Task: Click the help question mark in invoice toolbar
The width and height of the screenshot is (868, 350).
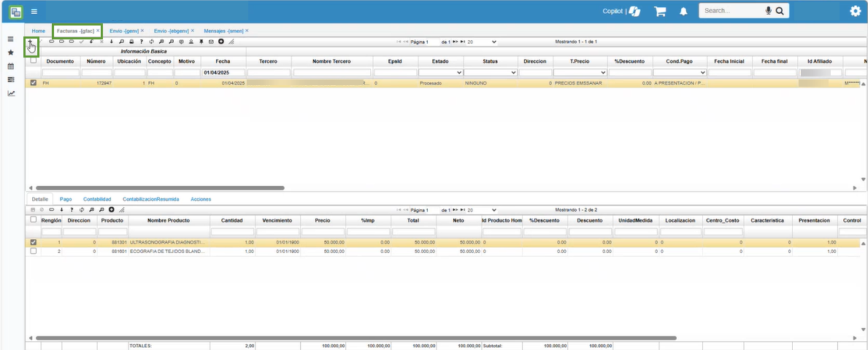Action: pos(141,42)
